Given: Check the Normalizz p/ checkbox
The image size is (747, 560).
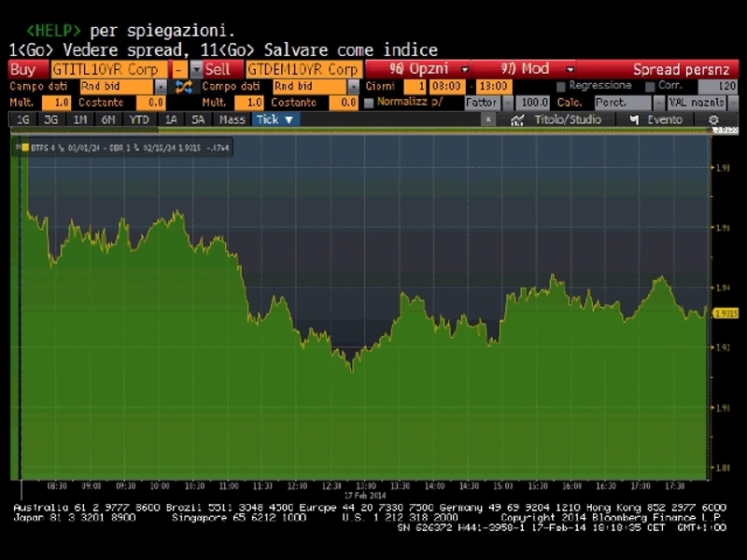Looking at the screenshot, I should pyautogui.click(x=368, y=103).
